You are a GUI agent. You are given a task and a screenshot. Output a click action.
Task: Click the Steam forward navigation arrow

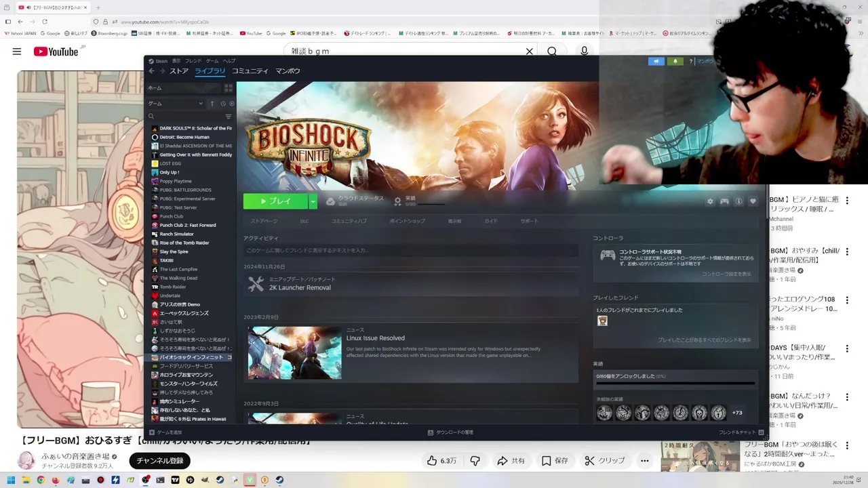pyautogui.click(x=161, y=71)
